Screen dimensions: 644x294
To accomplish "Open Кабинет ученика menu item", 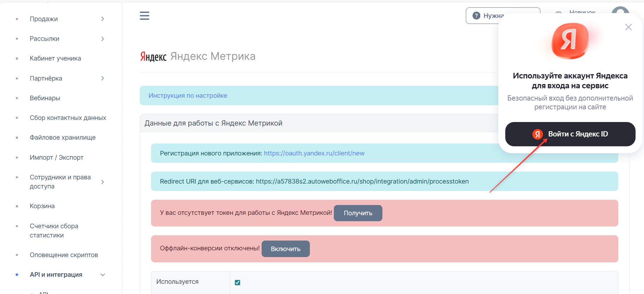I will 55,58.
